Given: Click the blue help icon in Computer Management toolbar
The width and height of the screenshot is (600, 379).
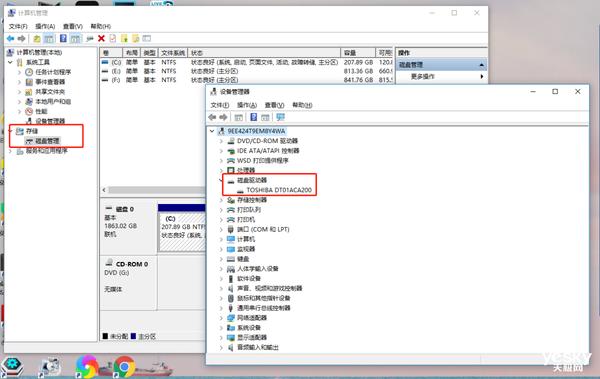Looking at the screenshot, I should [63, 39].
